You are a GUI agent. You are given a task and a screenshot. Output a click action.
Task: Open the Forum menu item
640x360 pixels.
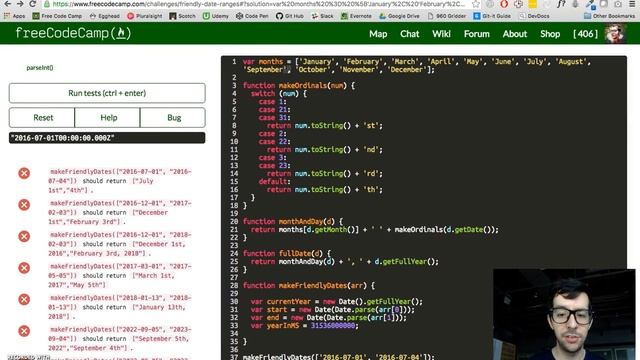476,34
